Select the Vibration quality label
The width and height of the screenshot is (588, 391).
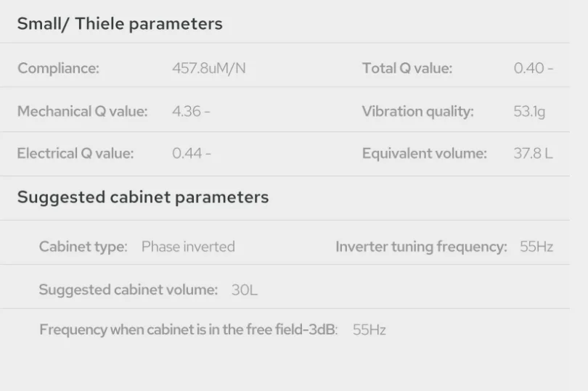click(417, 111)
